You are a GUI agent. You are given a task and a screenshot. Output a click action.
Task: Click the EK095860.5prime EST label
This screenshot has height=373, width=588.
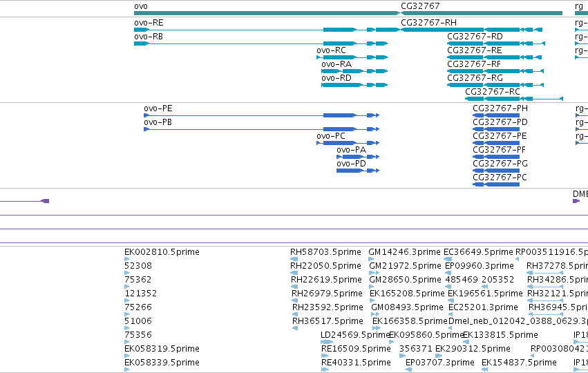pos(426,335)
